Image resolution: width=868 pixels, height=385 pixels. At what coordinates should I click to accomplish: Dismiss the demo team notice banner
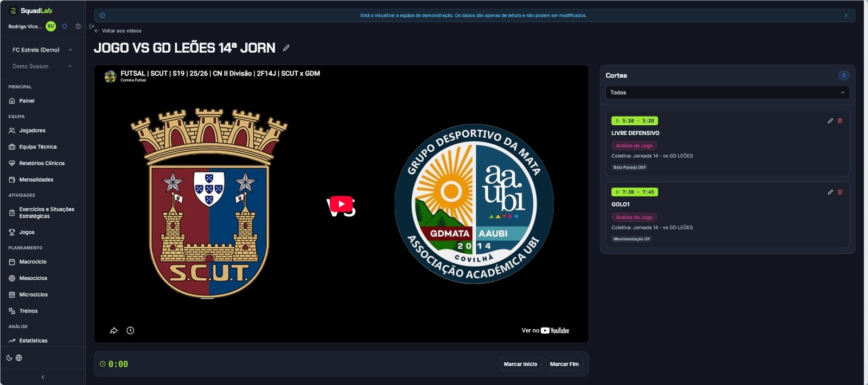[x=846, y=15]
